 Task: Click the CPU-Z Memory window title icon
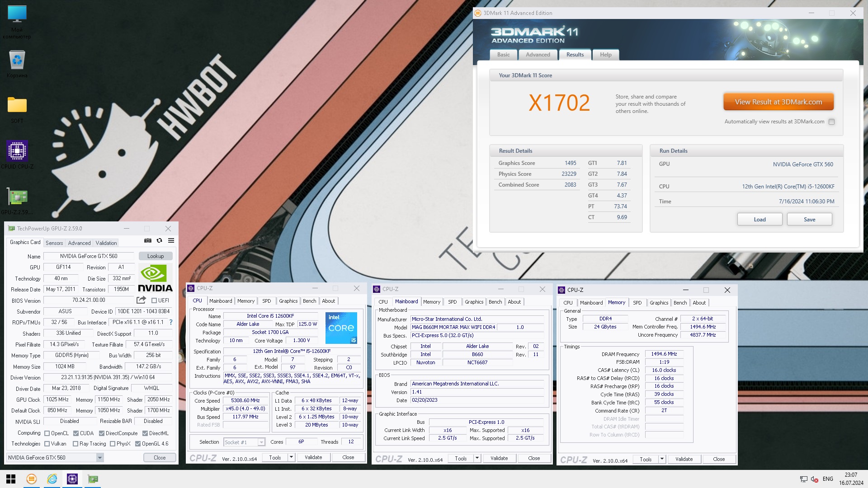561,290
